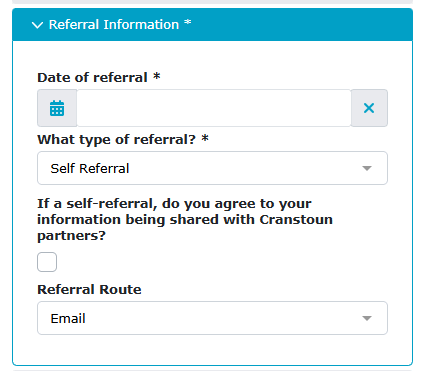Screen dimensions: 422x371
Task: Click the asterisk next to Date of referral
Action: (157, 76)
